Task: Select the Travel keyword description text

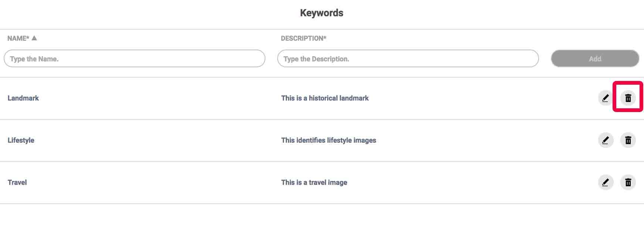Action: click(314, 182)
